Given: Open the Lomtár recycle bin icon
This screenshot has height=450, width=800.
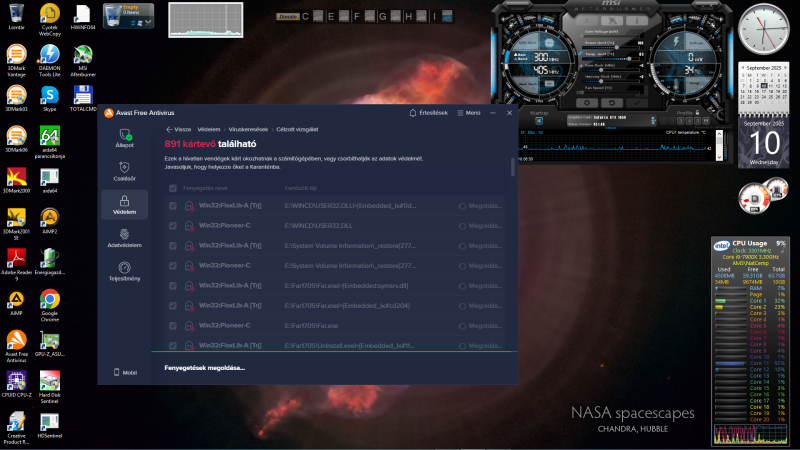Looking at the screenshot, I should point(16,17).
